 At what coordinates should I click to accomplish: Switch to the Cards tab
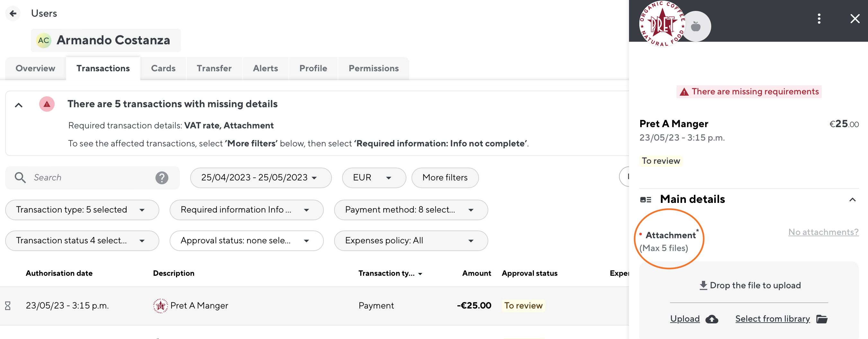(163, 68)
